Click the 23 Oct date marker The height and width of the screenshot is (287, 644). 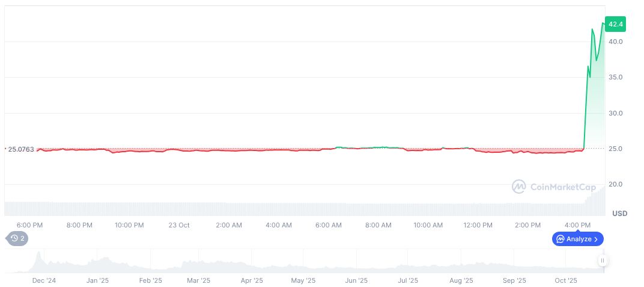click(179, 225)
